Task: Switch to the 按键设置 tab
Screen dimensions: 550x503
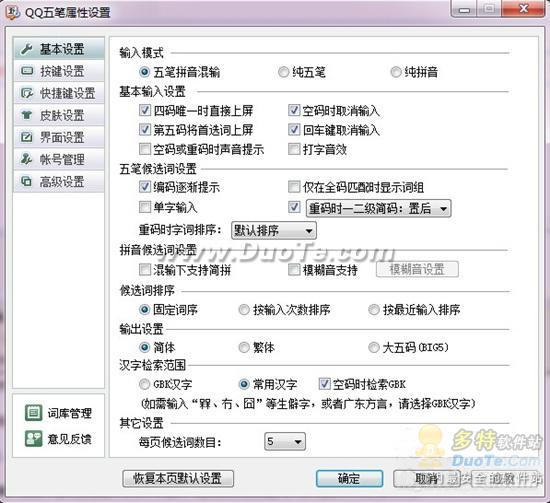Action: [59, 71]
